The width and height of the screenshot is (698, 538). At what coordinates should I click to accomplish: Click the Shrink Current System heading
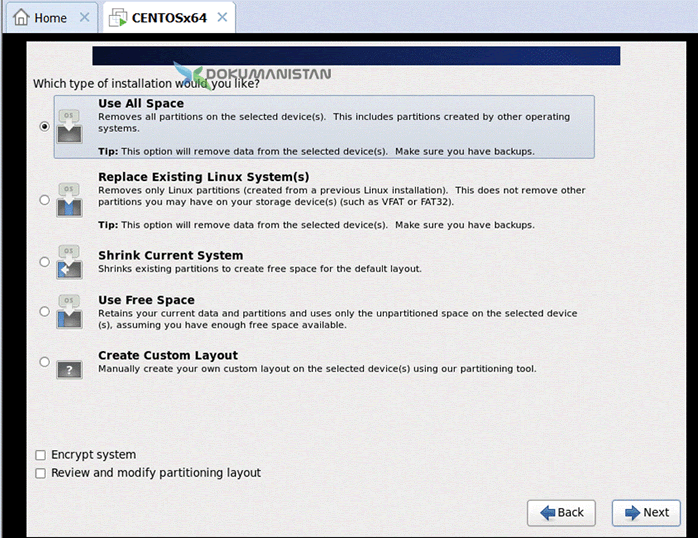pos(171,255)
